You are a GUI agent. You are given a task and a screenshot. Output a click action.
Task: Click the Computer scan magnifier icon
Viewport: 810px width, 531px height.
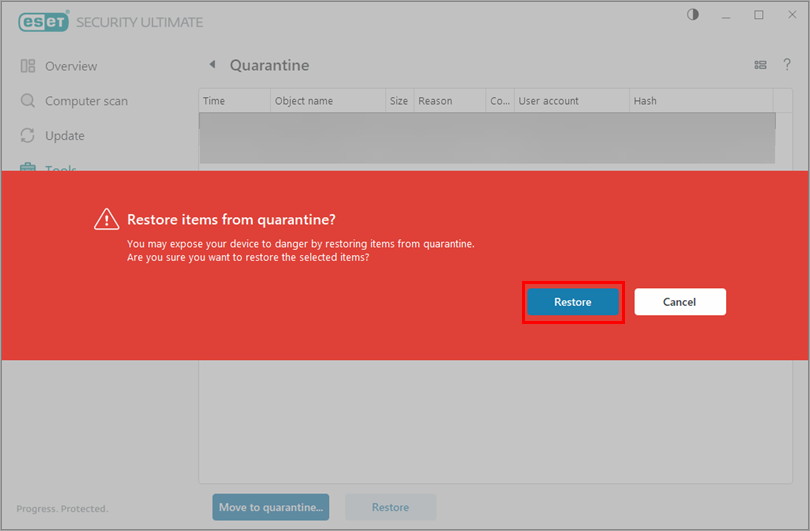click(x=28, y=101)
